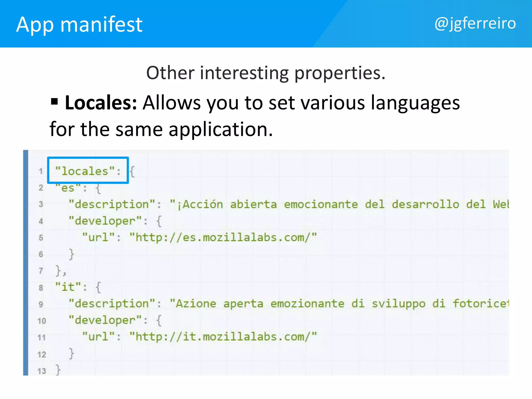The height and width of the screenshot is (399, 532).
Task: Click the "url": key on line 5
Action: click(x=102, y=237)
